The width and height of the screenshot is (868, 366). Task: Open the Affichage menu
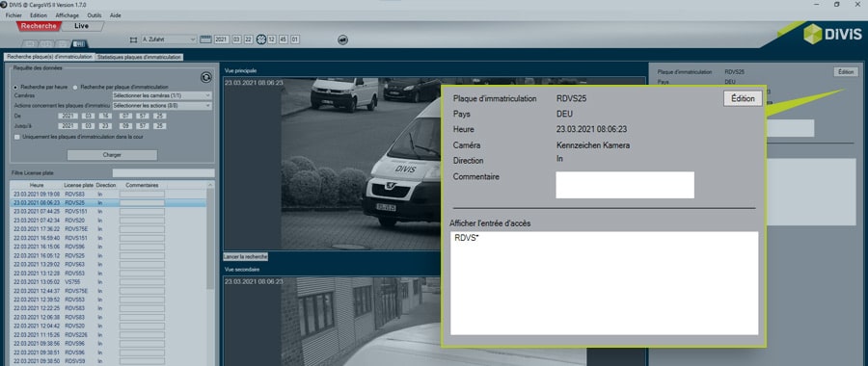coord(67,15)
